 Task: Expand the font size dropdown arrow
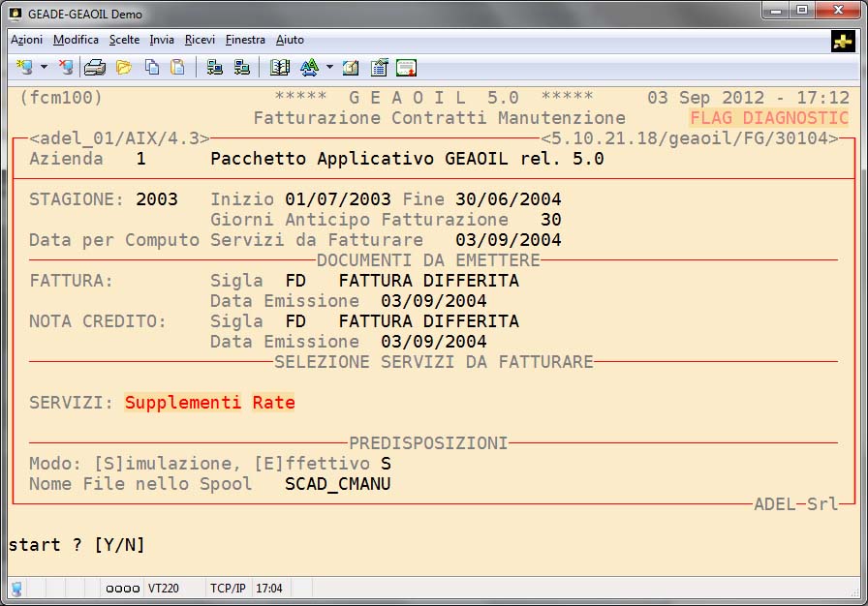click(x=329, y=67)
